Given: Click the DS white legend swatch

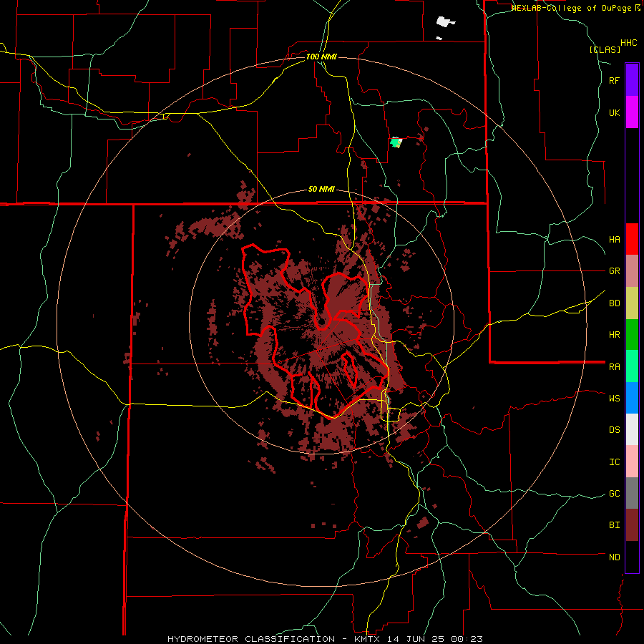Looking at the screenshot, I should 632,429.
